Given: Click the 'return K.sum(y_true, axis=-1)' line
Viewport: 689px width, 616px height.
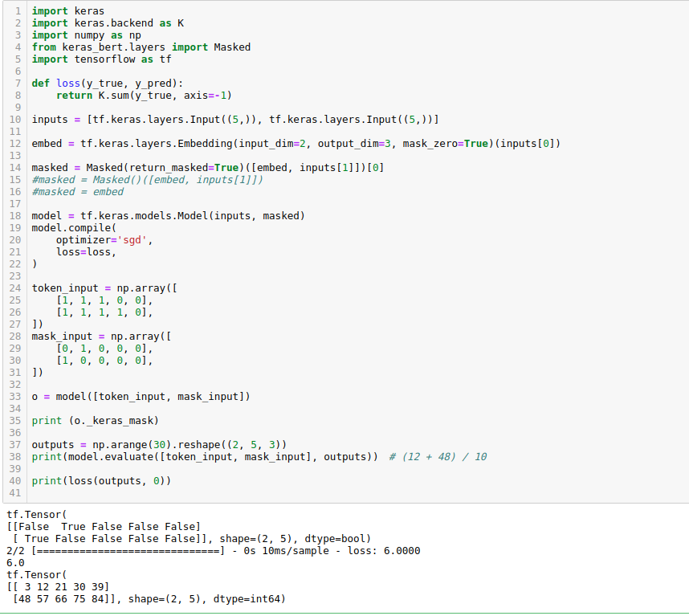Looking at the screenshot, I should pyautogui.click(x=144, y=96).
